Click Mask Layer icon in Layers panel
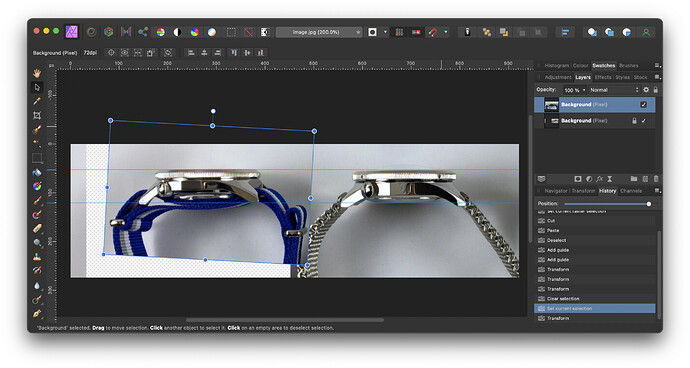690x368 pixels. 578,179
